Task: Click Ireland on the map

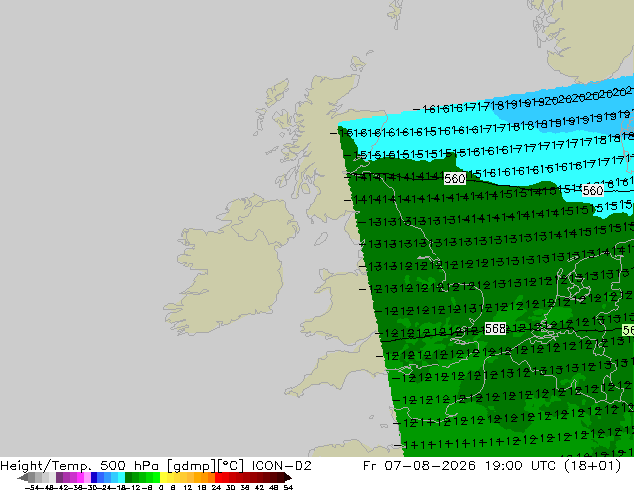Action: (230, 263)
